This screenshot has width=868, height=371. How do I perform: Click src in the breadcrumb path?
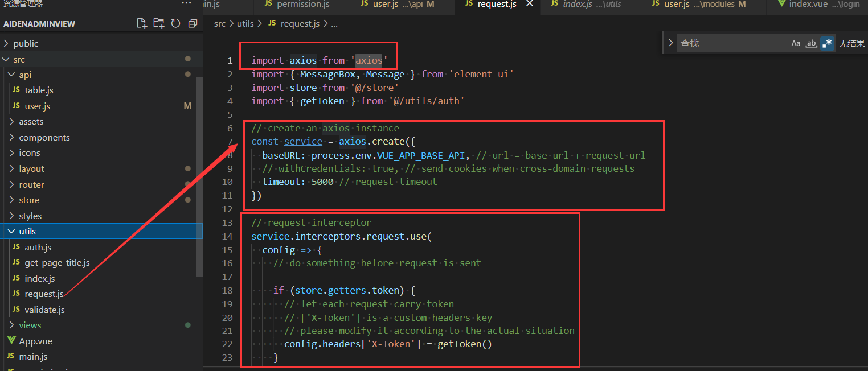pos(220,24)
